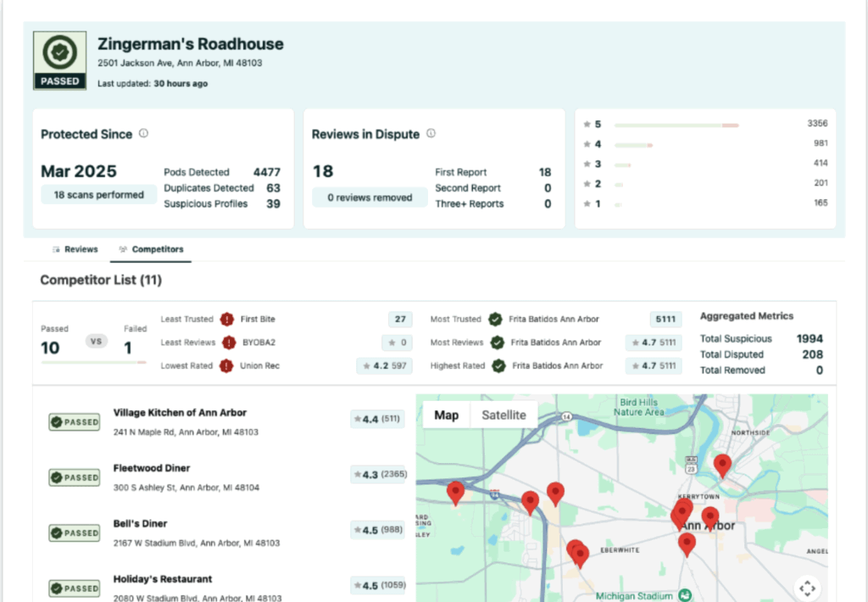Click address '300 S Ashley St, Ann Arbor, MI 48104'

[x=186, y=488]
